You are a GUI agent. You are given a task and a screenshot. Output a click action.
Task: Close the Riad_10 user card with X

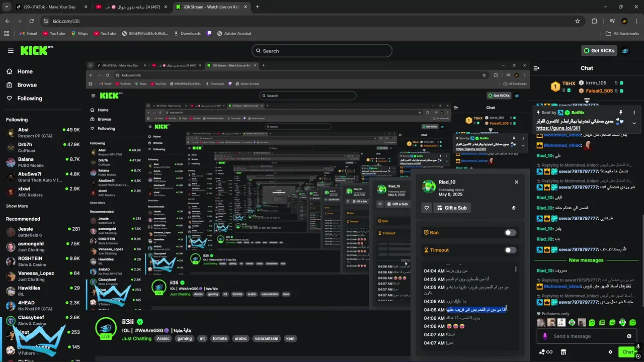tap(516, 182)
